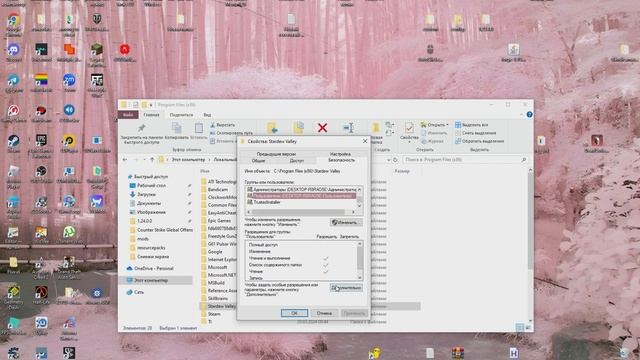Click the Up one level arrow

tap(152, 160)
